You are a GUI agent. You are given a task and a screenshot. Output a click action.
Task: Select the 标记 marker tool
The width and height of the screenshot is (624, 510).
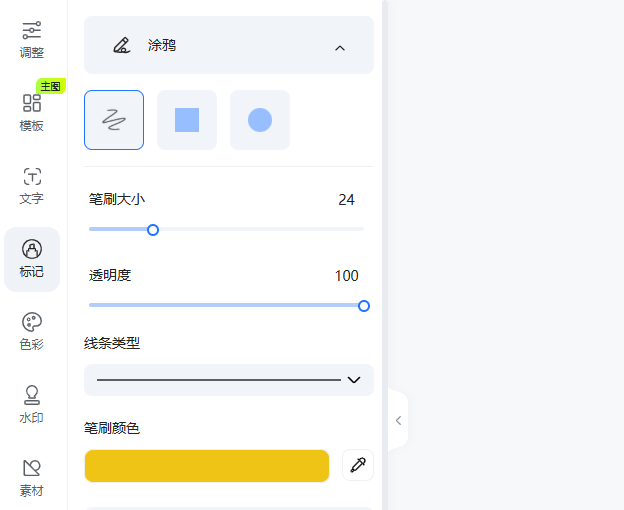pyautogui.click(x=32, y=259)
